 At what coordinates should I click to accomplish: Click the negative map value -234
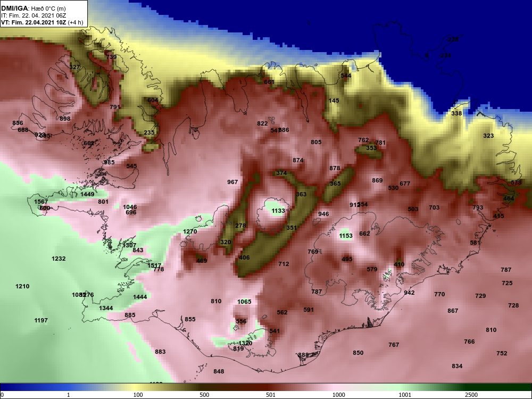pyautogui.click(x=445, y=55)
